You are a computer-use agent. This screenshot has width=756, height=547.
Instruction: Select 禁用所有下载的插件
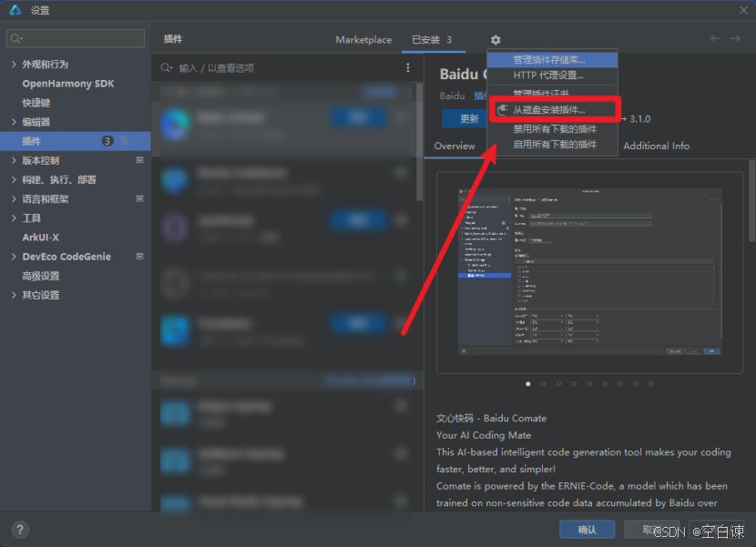pyautogui.click(x=552, y=129)
